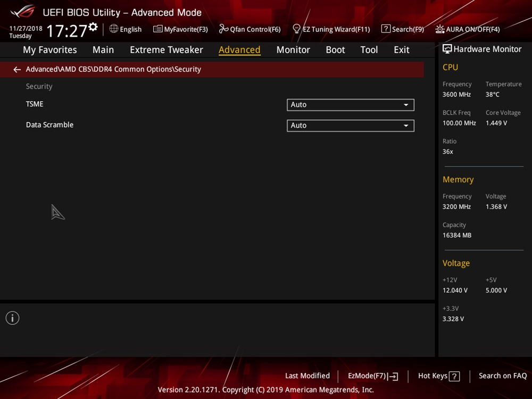This screenshot has width=532, height=399.
Task: Click memory voltage 1.368 V
Action: (x=496, y=207)
